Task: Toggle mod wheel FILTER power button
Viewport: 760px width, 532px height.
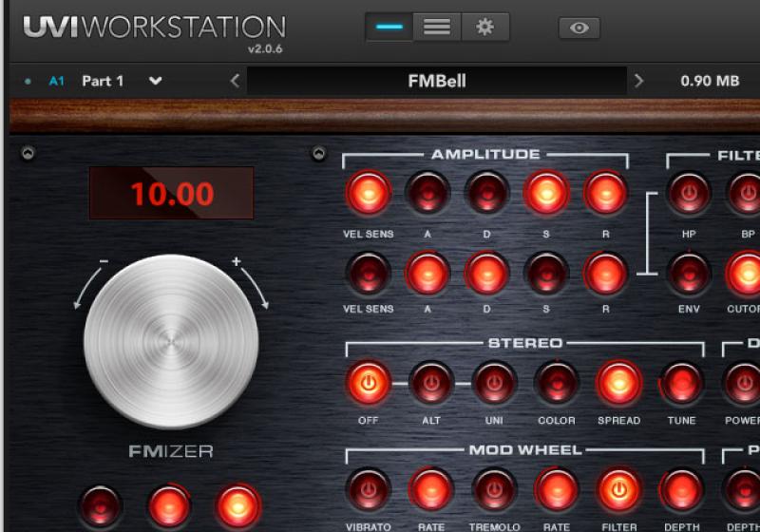Action: (x=618, y=489)
